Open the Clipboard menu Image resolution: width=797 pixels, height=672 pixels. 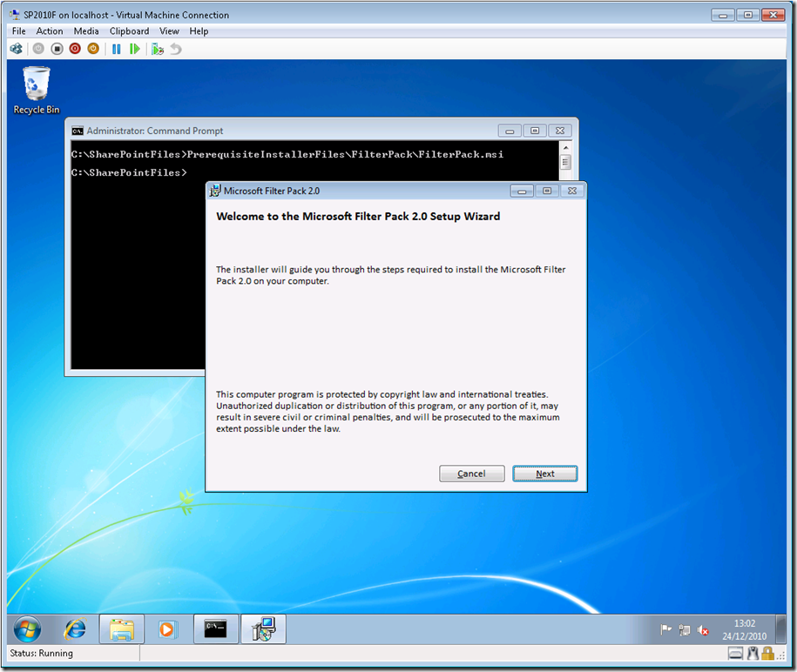tap(129, 31)
